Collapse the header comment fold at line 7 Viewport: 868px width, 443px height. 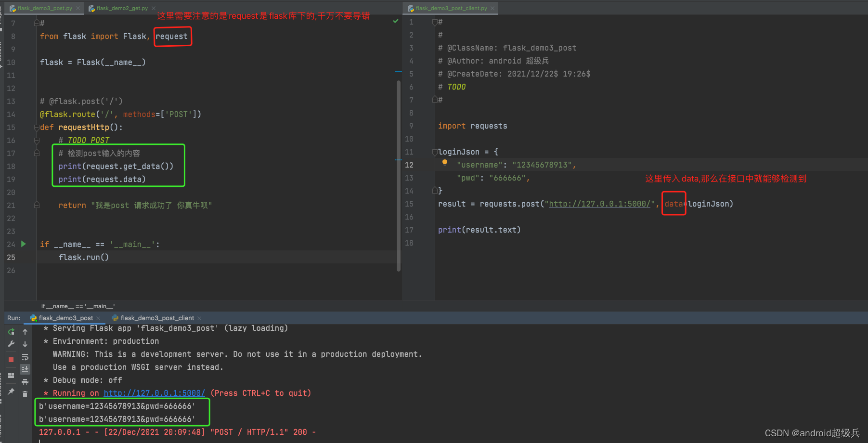point(37,23)
